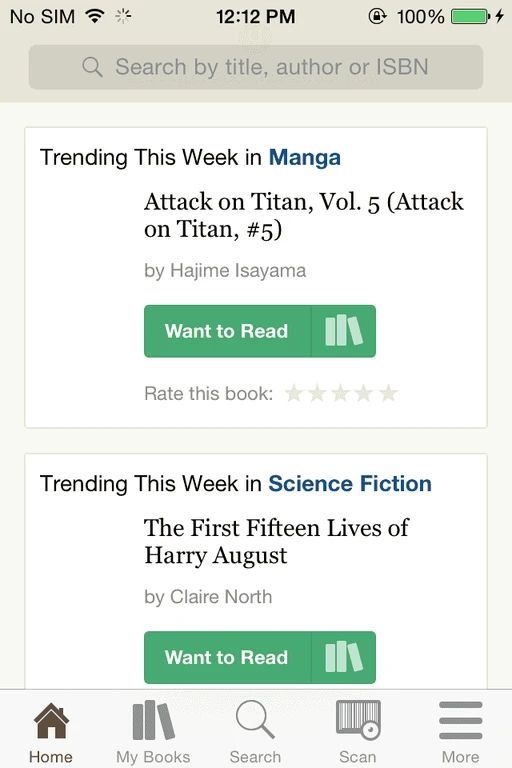Rate Attack on Titan three stars
512x768 pixels.
point(341,393)
